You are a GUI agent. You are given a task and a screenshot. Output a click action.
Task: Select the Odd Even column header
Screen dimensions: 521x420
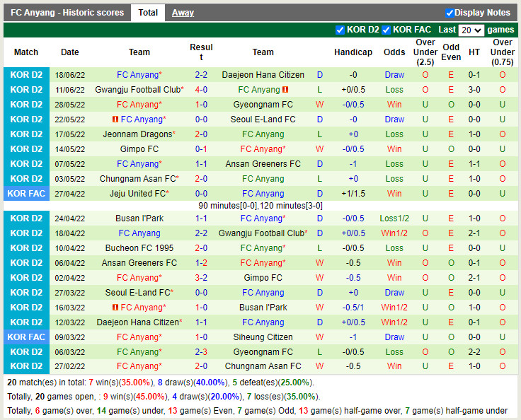451,52
